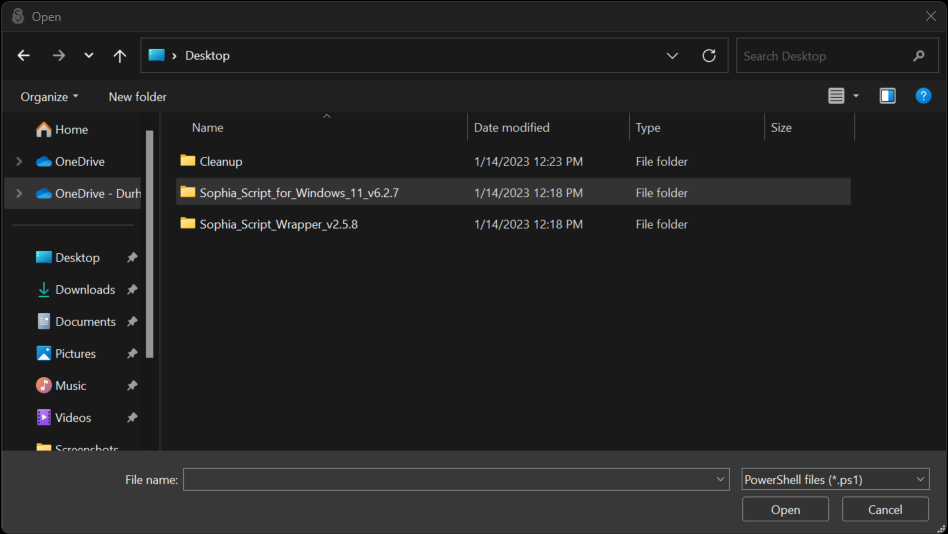The image size is (948, 534).
Task: Open the Organize menu
Action: [49, 97]
